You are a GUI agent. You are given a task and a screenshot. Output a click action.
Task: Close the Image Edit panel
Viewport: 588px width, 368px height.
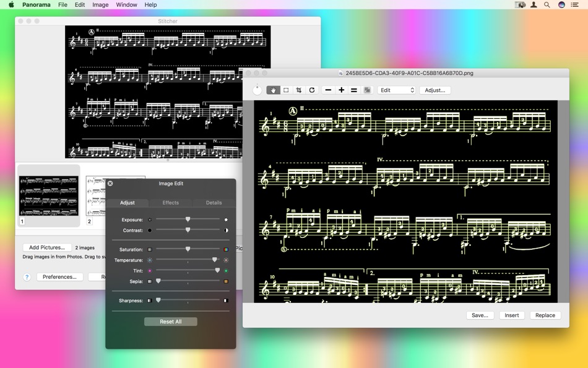(x=110, y=183)
